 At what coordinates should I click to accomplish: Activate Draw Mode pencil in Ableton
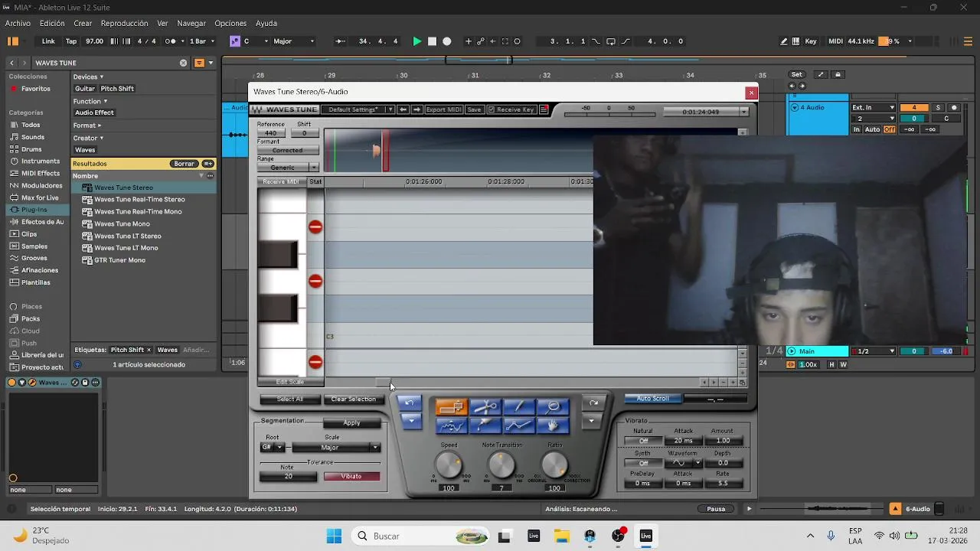[784, 41]
